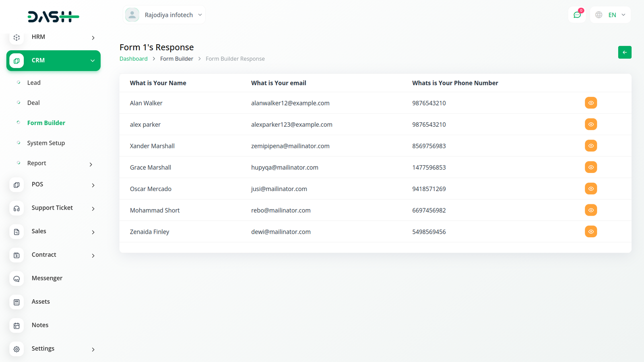Click the Messenger sidebar icon
The image size is (644, 362).
click(17, 278)
